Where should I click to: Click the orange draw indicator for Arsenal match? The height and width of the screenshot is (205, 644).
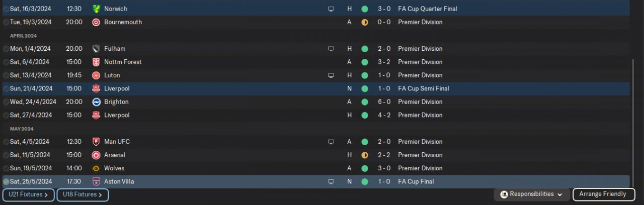pos(365,155)
